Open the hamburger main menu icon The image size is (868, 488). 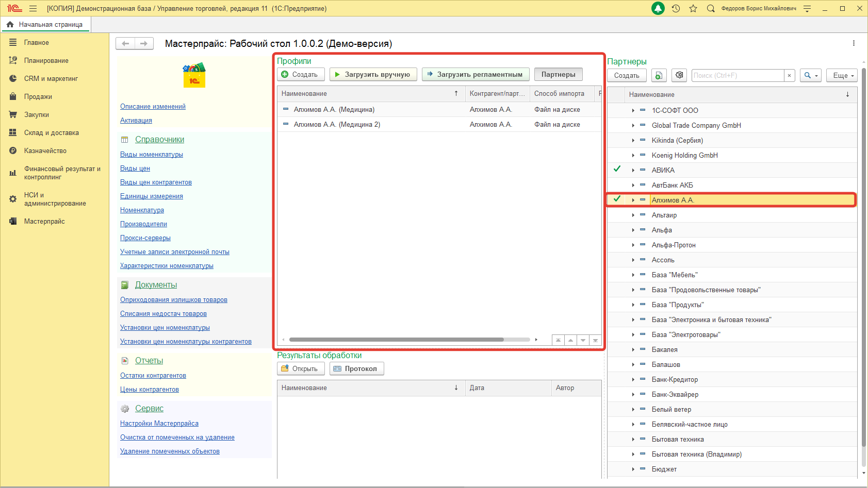click(33, 8)
